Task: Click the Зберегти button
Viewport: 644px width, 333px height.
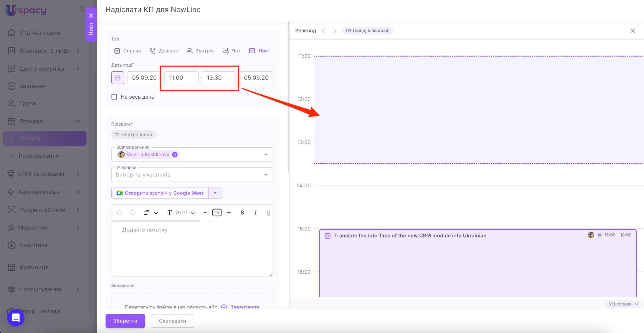Action: [125, 321]
